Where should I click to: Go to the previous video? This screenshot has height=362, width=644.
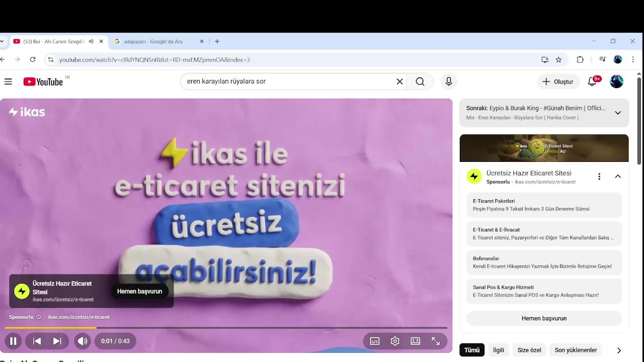coord(37,341)
